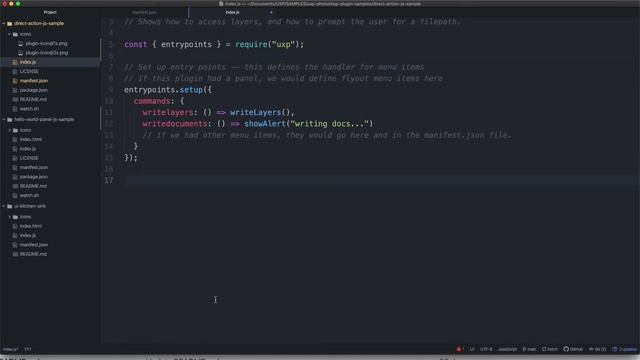This screenshot has width=640, height=360.
Task: Click the file icon beside the highlighted index.js
Action: pyautogui.click(x=15, y=62)
